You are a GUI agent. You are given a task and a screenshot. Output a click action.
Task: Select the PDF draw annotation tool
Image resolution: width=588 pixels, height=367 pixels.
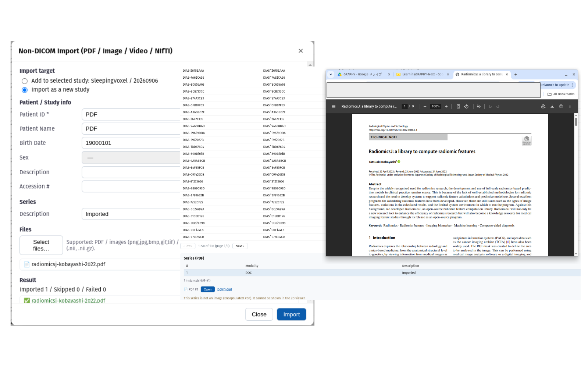pyautogui.click(x=479, y=107)
